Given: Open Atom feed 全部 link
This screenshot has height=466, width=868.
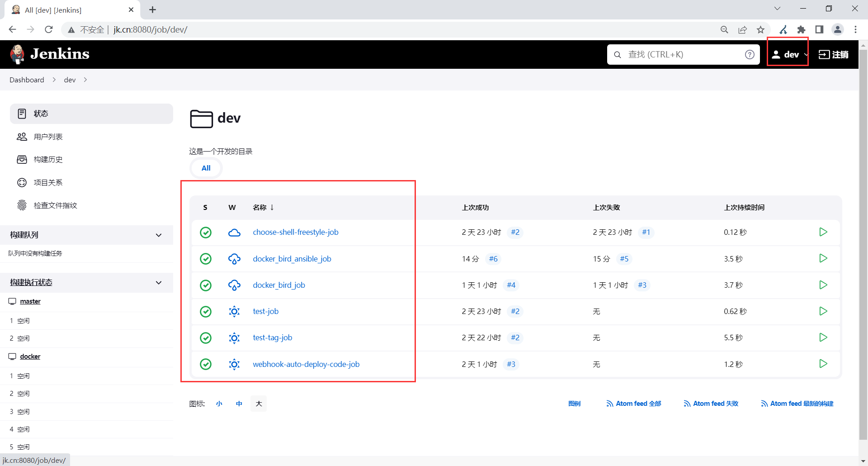Looking at the screenshot, I should [633, 404].
